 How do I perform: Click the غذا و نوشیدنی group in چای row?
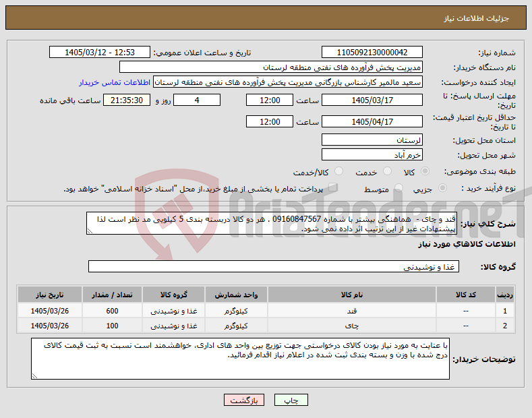174,326
